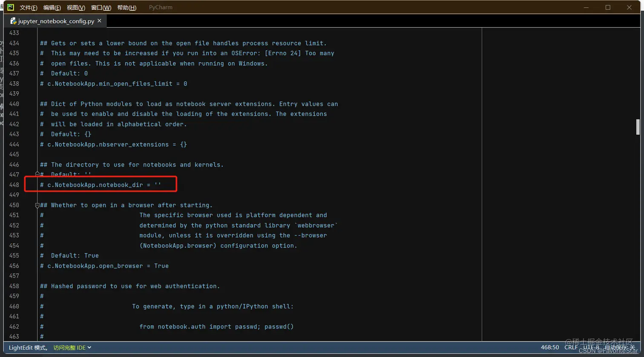Open the 帮助(H) menu
Image resolution: width=644 pixels, height=357 pixels.
coord(126,8)
